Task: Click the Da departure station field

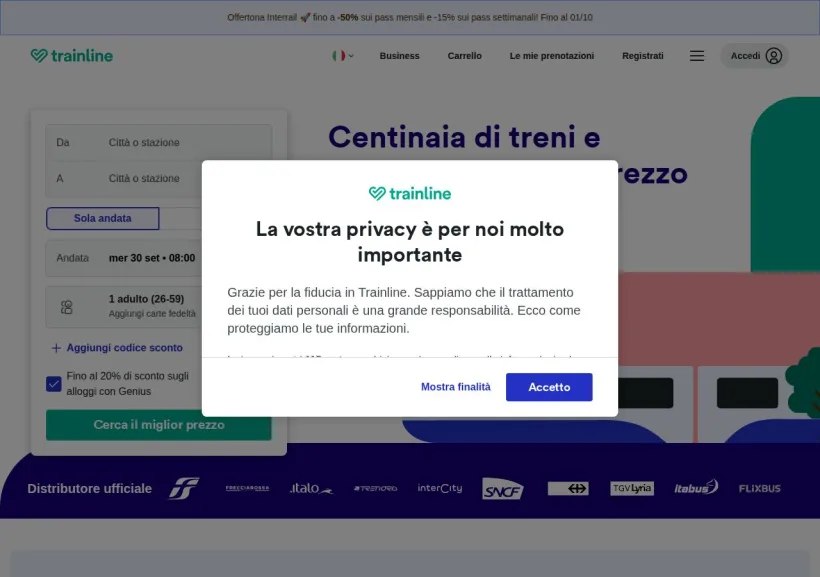Action: tap(158, 142)
